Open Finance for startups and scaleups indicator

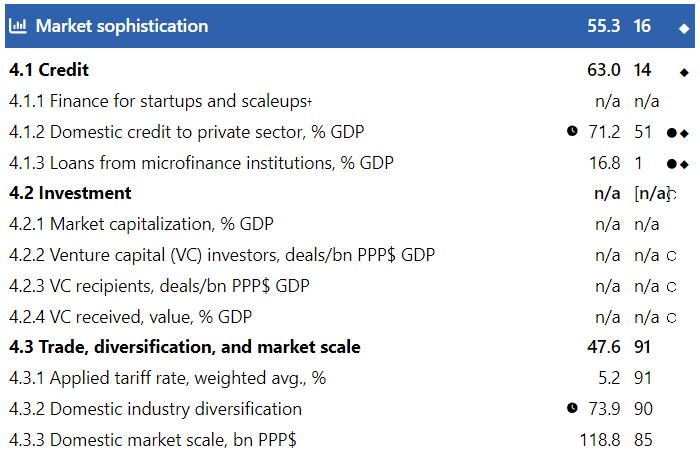(x=160, y=101)
